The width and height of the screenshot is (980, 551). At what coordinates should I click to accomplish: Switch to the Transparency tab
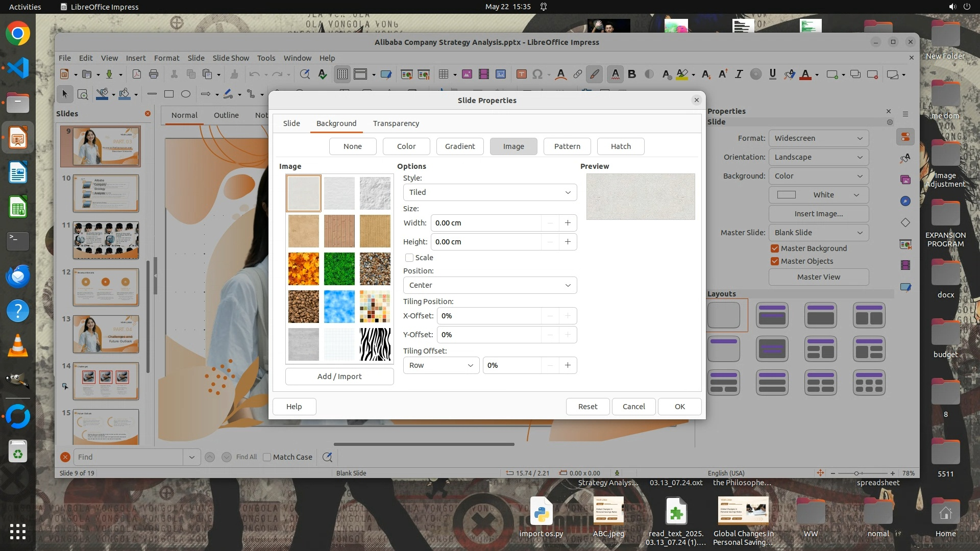point(396,123)
